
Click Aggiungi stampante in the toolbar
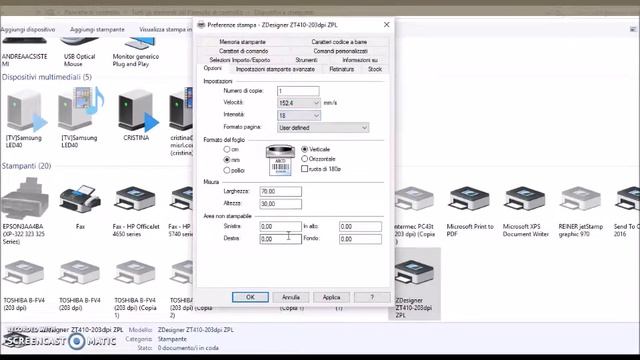[97, 30]
